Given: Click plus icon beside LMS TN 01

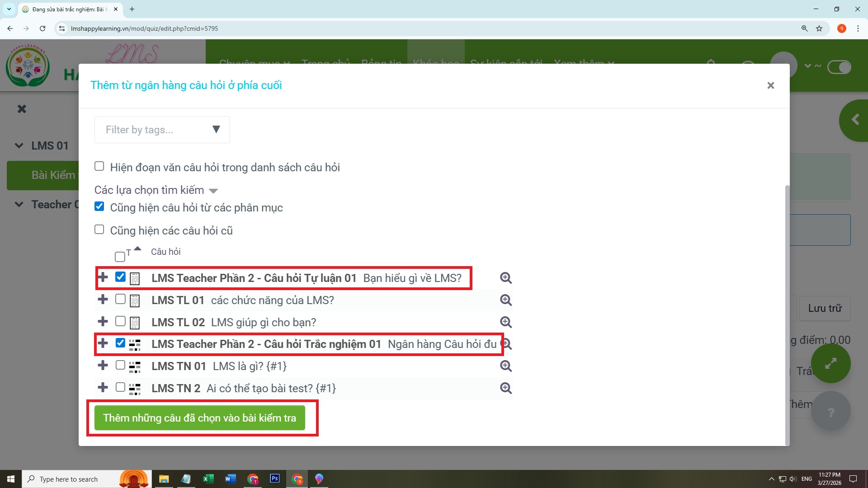Looking at the screenshot, I should (103, 366).
